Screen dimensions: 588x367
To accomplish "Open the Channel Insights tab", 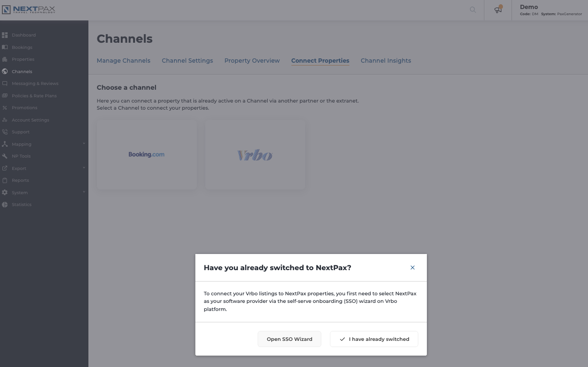I will pos(386,61).
